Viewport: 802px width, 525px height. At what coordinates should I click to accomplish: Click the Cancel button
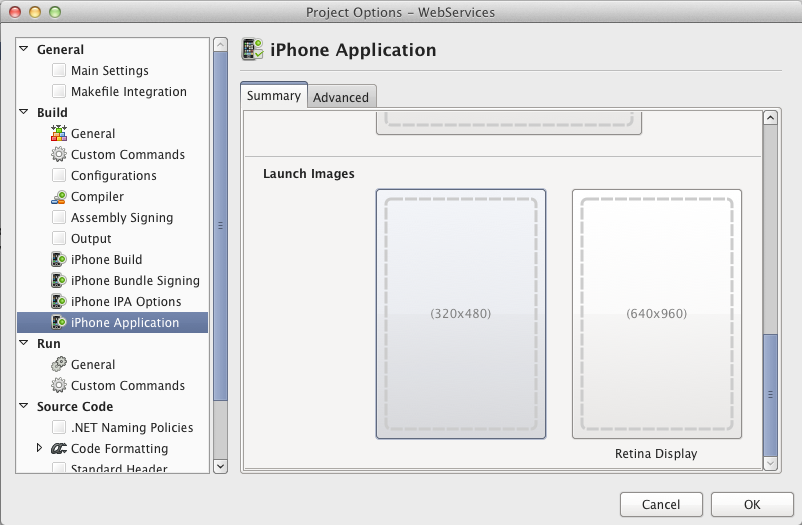tap(661, 505)
